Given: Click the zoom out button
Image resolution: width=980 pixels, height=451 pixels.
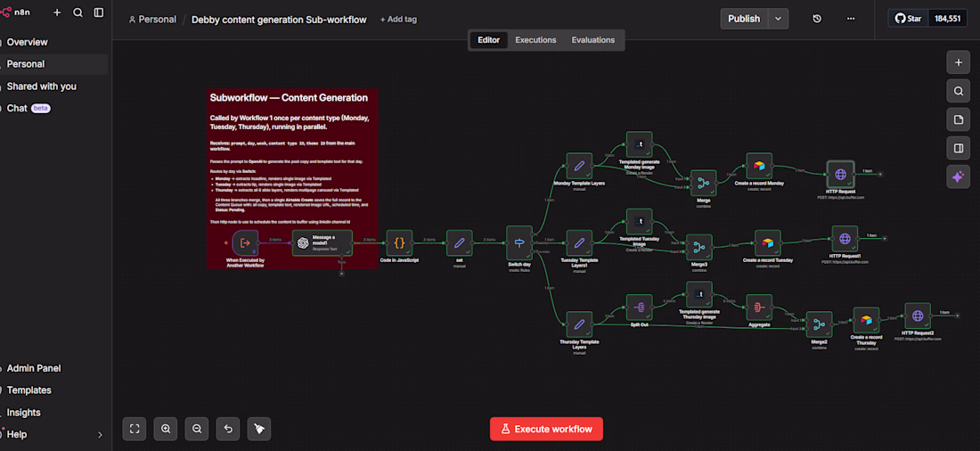Looking at the screenshot, I should [197, 429].
